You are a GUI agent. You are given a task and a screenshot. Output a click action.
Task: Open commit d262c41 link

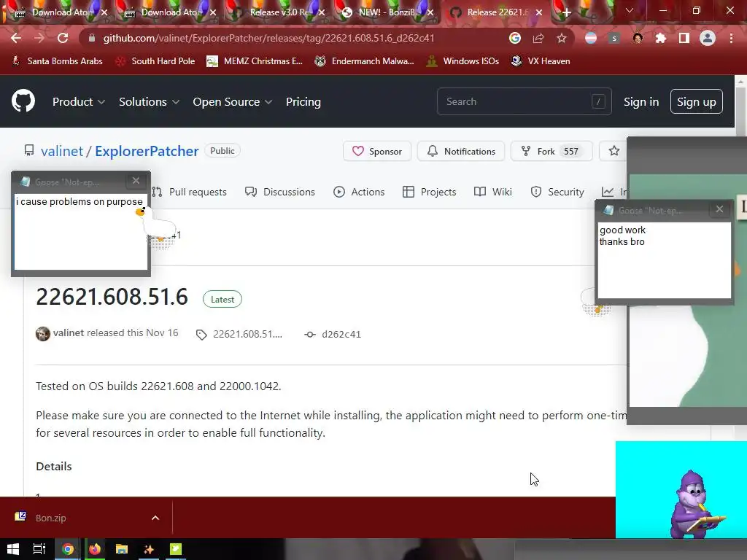[x=333, y=334]
